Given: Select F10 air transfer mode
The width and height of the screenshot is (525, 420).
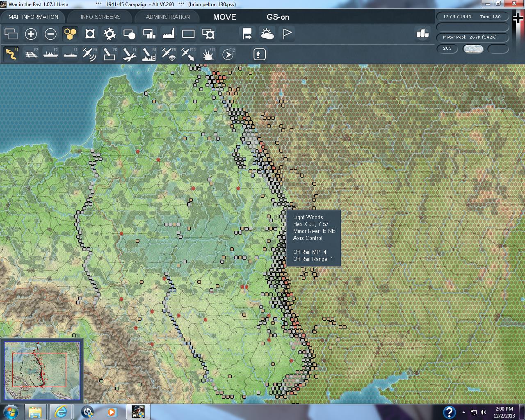Looking at the screenshot, I should click(188, 54).
